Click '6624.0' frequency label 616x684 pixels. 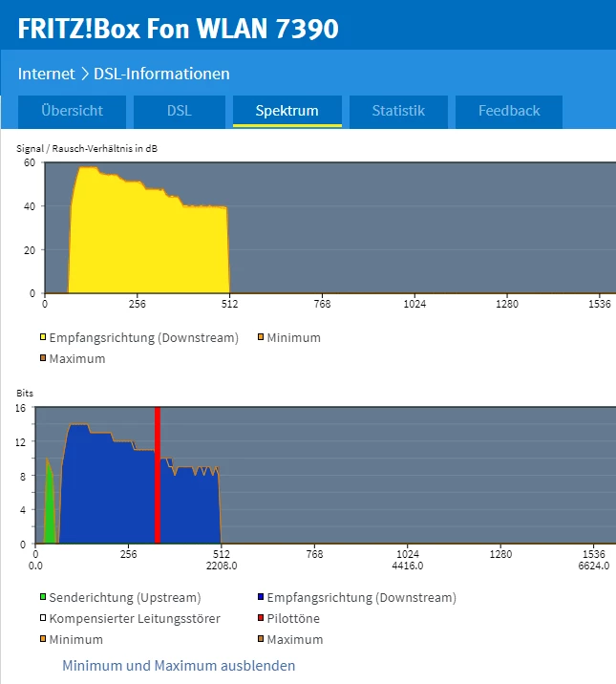594,566
